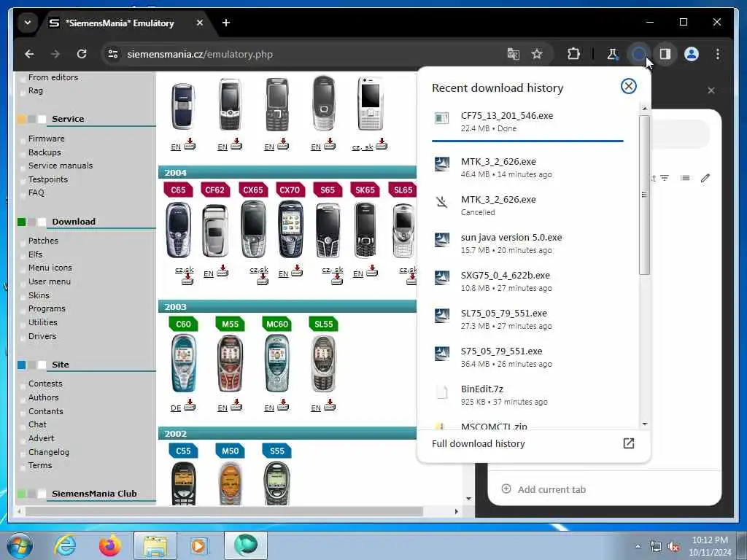The height and width of the screenshot is (560, 747).
Task: Reload the SiemensMania page
Action: tap(82, 54)
